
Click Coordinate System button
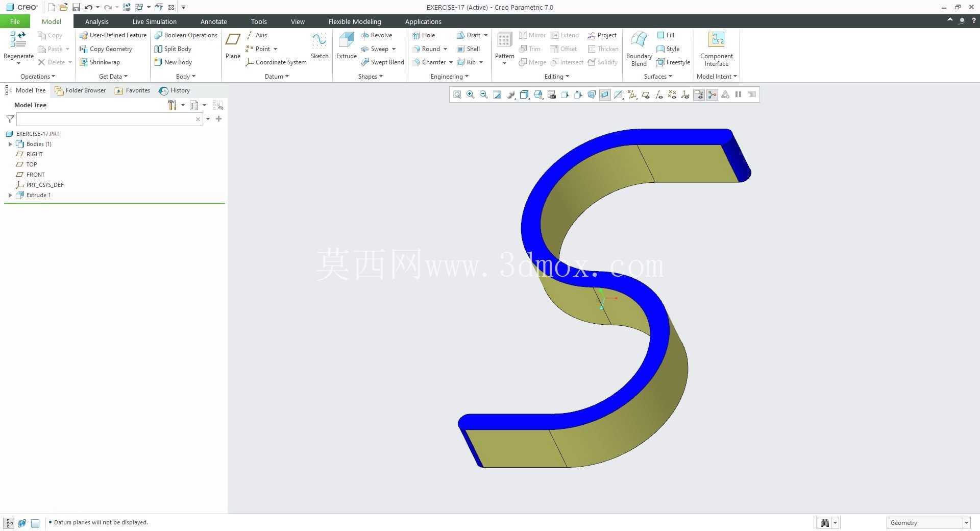point(276,62)
